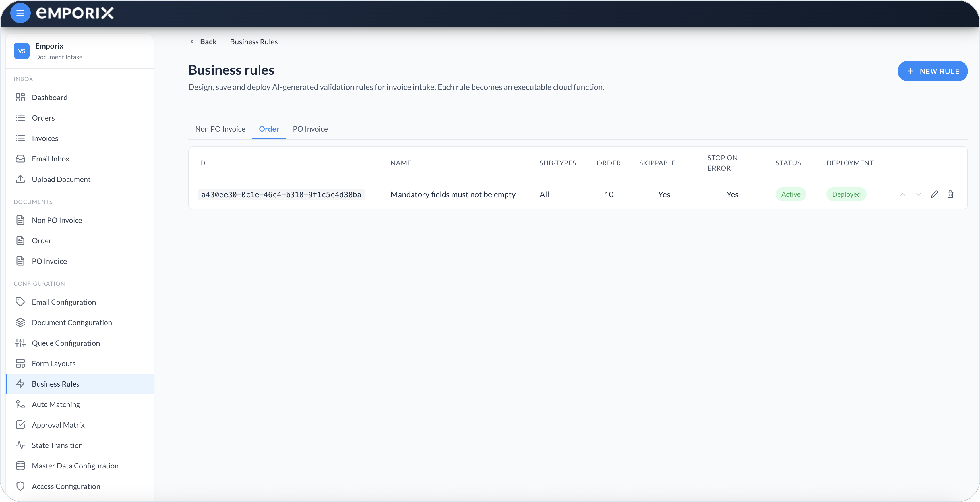This screenshot has height=502, width=980.
Task: Delete the Mandatory fields rule trash icon
Action: point(950,194)
